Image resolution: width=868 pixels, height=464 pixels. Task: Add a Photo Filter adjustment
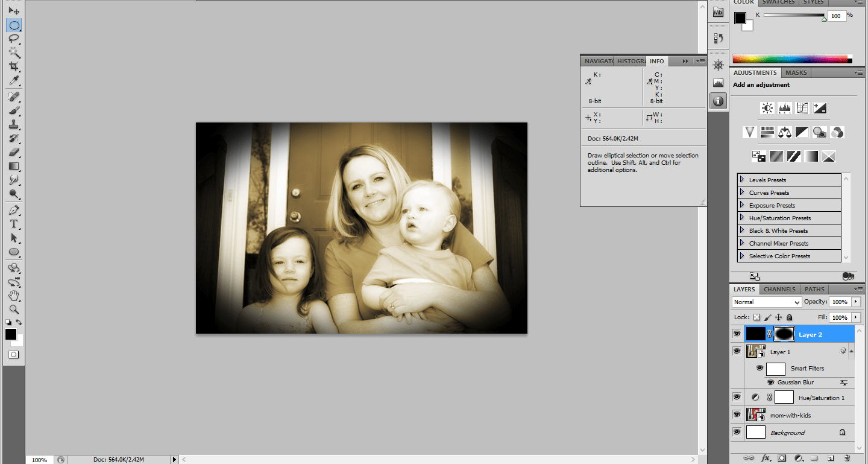tap(820, 132)
